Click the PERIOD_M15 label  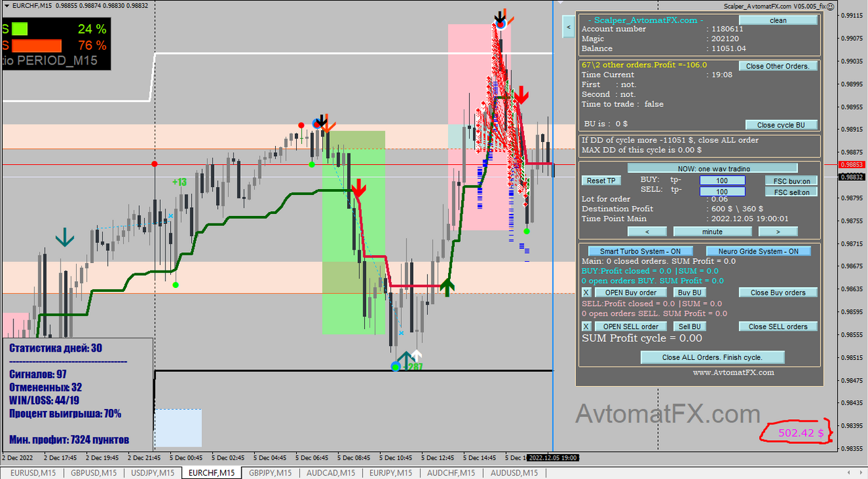point(57,61)
